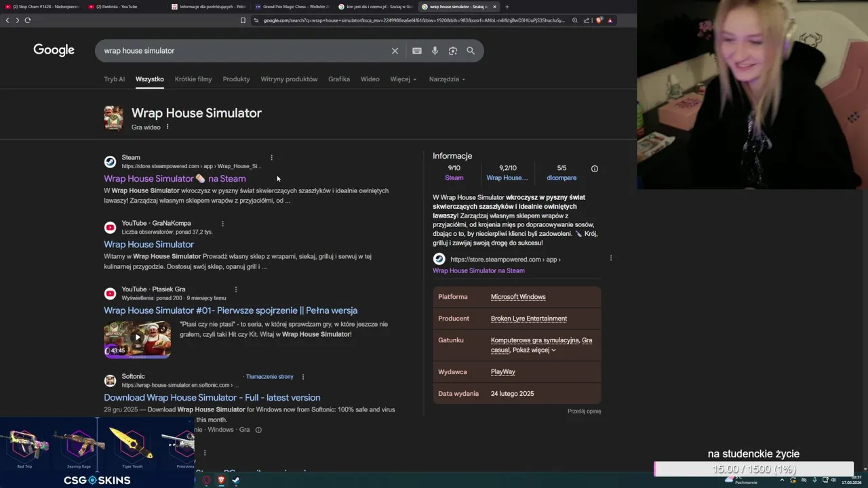Click the donation goal progress bar
The width and height of the screenshot is (868, 488).
(x=753, y=469)
